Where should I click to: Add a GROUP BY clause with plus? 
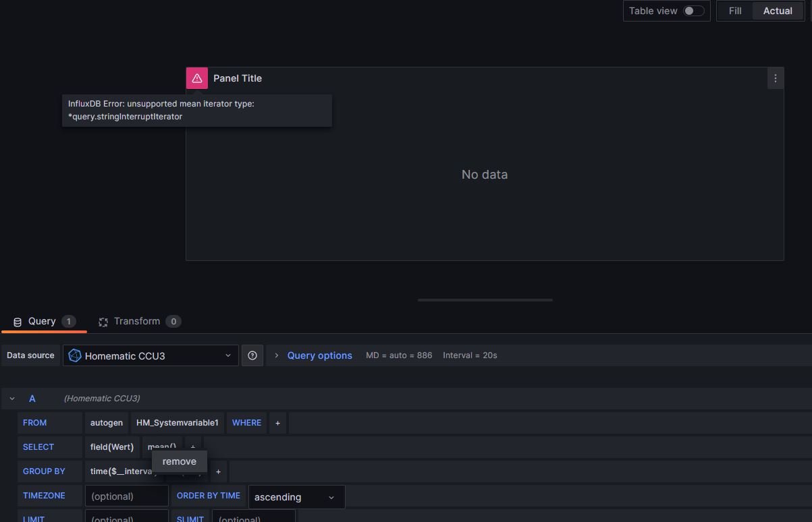point(218,471)
